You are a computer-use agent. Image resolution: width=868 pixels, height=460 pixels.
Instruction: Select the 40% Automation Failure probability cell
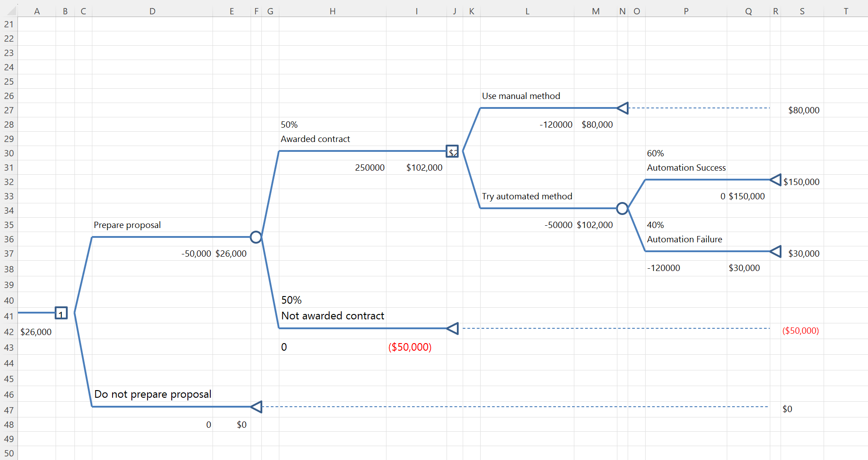(x=655, y=225)
